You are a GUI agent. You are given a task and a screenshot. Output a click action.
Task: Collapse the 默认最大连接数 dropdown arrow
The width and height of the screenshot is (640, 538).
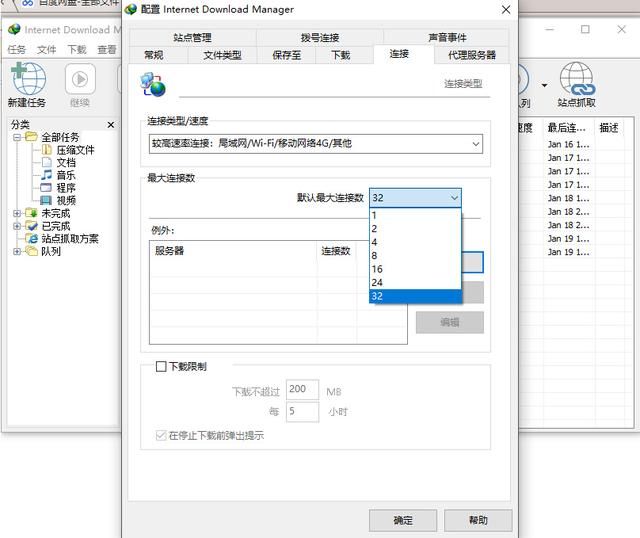tap(454, 198)
